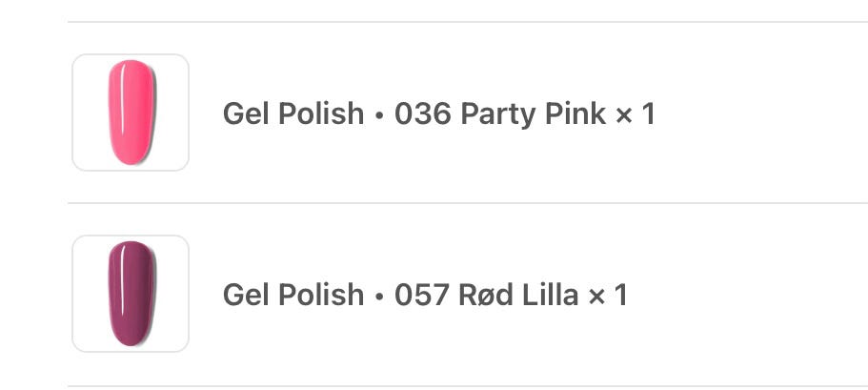Click the word "Lilla" in second item

551,295
